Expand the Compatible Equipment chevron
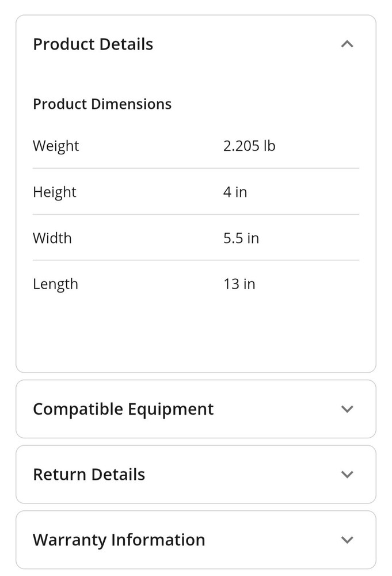Screen dimensions: 392x576 347,409
